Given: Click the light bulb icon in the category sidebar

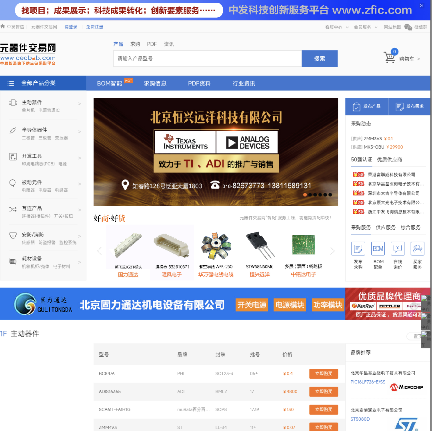Looking at the screenshot, I should 13,183.
